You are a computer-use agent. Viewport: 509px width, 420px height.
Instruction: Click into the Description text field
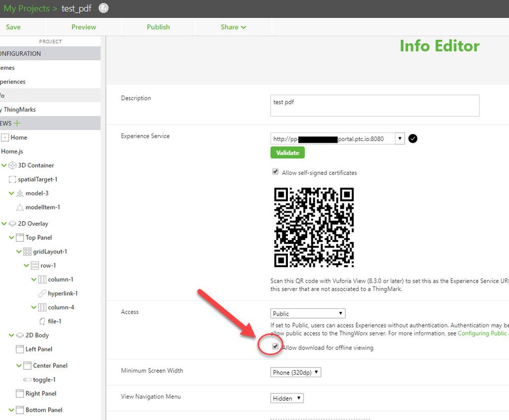click(374, 106)
